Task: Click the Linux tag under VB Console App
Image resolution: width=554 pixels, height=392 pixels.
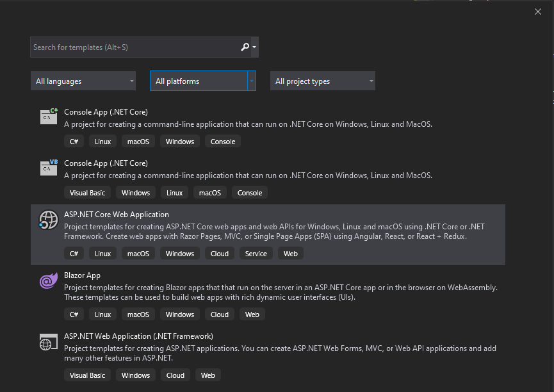Action: pyautogui.click(x=174, y=193)
